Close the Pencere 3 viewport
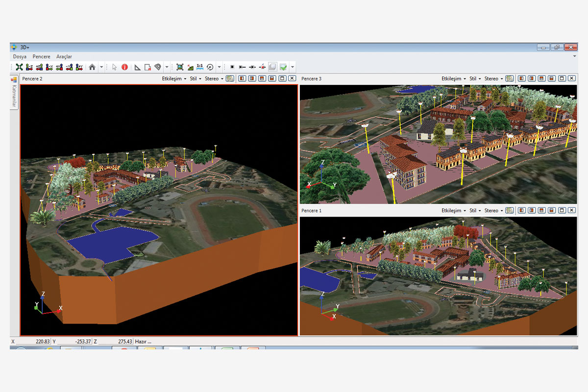The height and width of the screenshot is (392, 588). coord(572,78)
